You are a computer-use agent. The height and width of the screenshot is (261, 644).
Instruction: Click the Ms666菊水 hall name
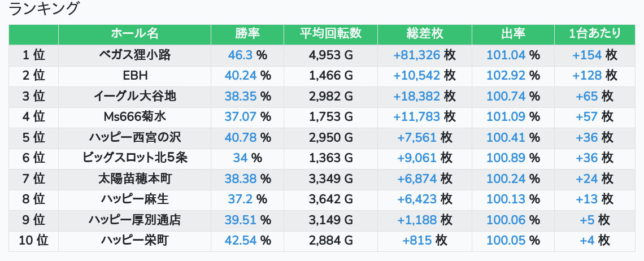[x=134, y=116]
